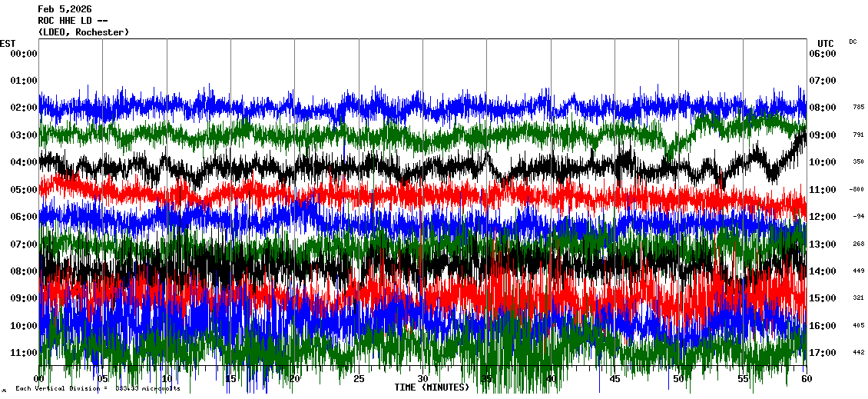This screenshot has width=868, height=399.
Task: Select the 04:00 EST hour label
Action: coord(24,162)
